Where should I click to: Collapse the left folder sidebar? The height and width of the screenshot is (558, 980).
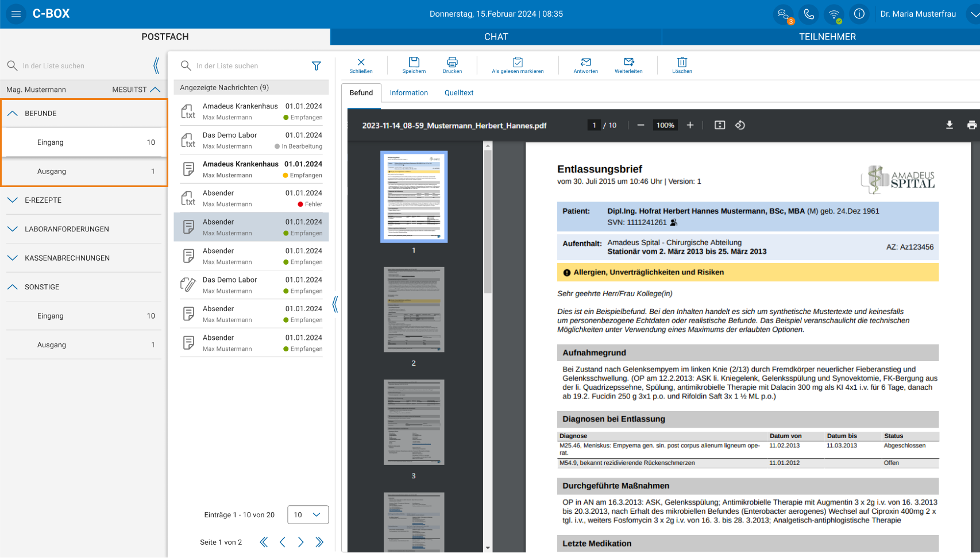pyautogui.click(x=156, y=65)
